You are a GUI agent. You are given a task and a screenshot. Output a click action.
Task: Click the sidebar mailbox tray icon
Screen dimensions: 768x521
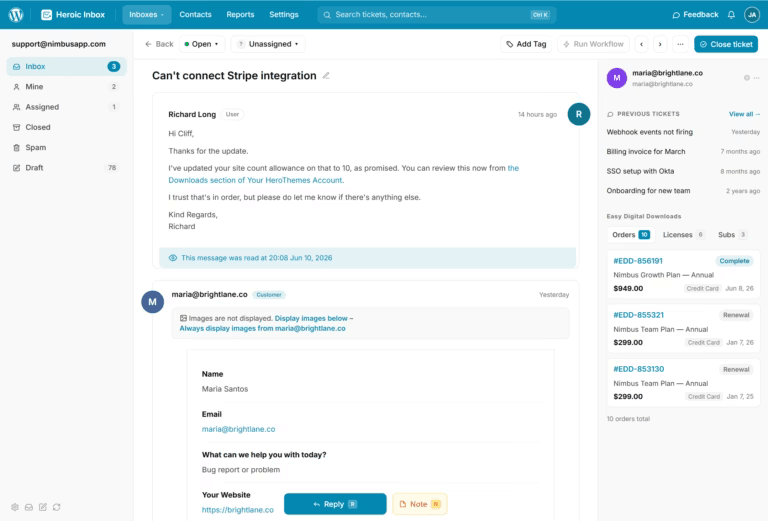(29, 507)
